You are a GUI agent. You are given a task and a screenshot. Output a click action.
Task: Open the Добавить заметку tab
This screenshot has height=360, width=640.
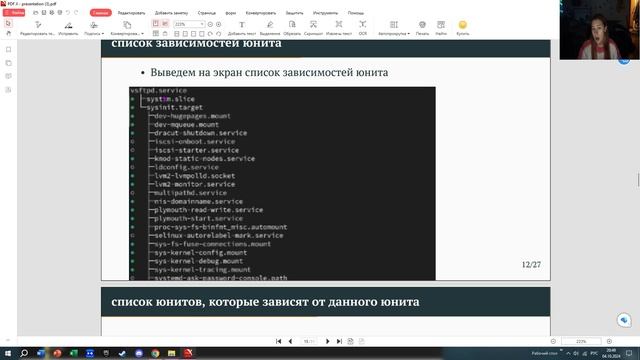coord(171,13)
